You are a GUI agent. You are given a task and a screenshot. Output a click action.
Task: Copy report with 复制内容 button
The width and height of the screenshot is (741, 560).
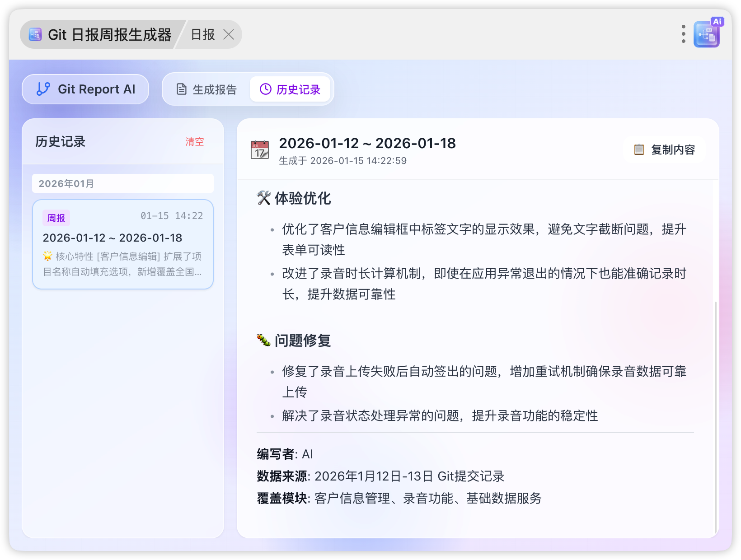[x=664, y=149]
